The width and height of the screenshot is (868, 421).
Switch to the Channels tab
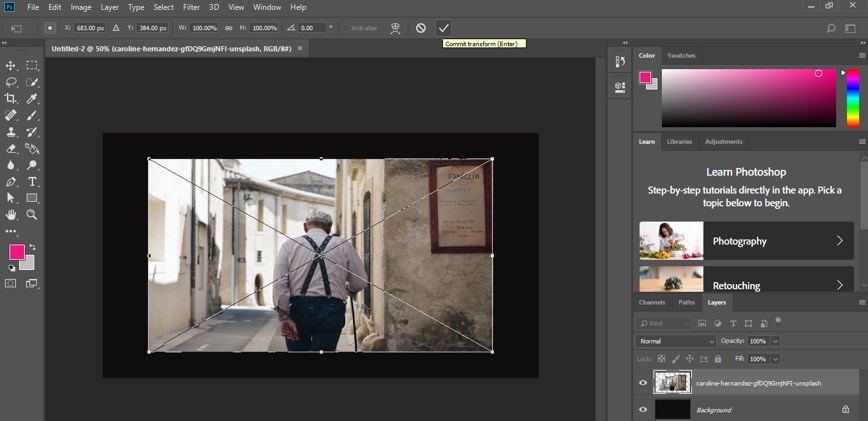(x=652, y=302)
